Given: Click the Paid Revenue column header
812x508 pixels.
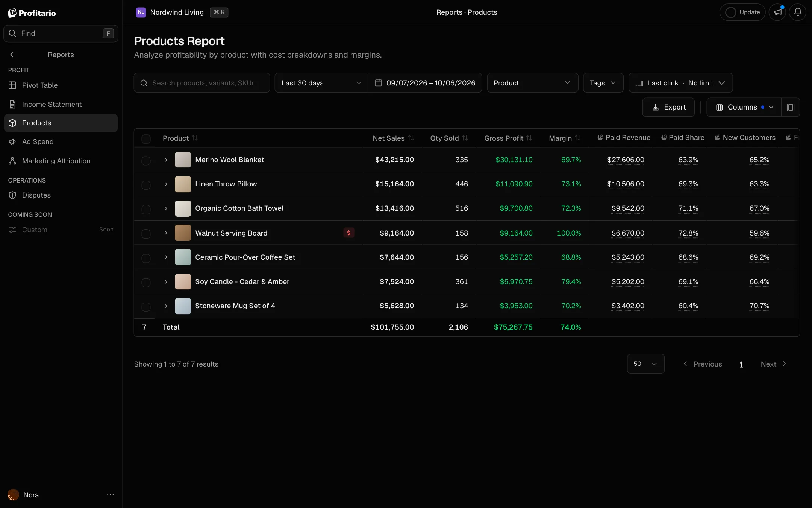Looking at the screenshot, I should (624, 138).
